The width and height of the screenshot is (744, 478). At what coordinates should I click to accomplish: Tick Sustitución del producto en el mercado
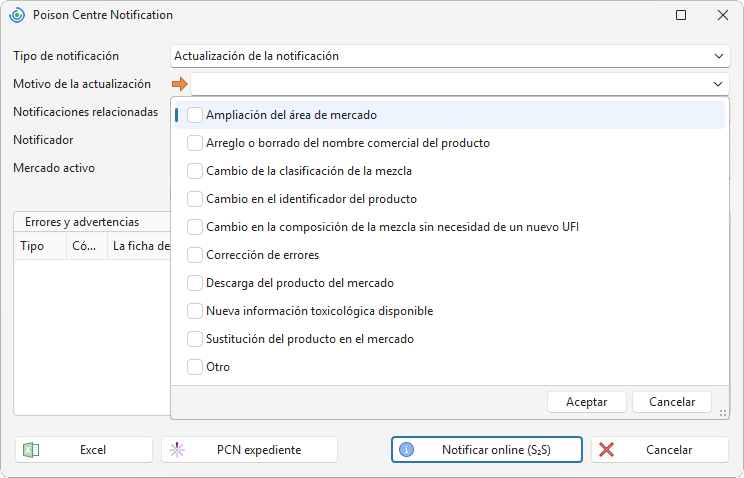click(x=195, y=339)
